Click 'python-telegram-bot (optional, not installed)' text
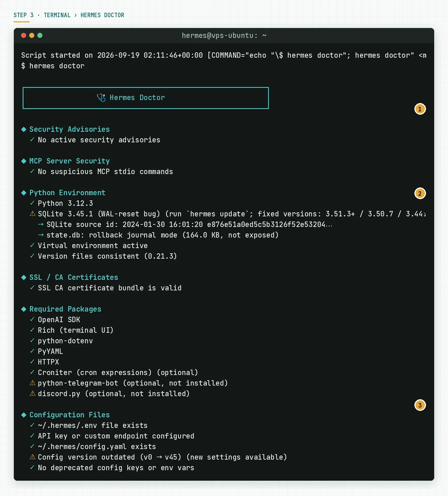Screen dimensions: 448x496 (x=133, y=383)
